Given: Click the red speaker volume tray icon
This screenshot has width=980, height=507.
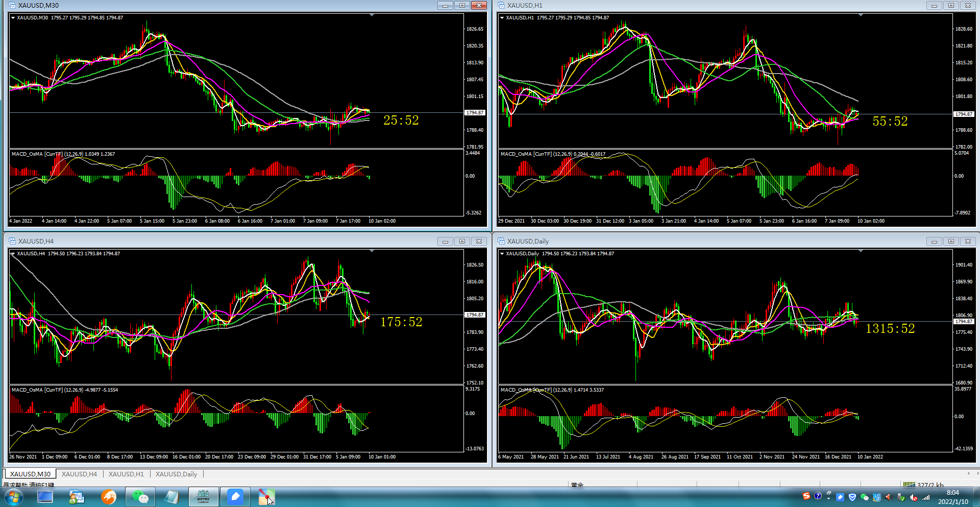Looking at the screenshot, I should click(889, 497).
